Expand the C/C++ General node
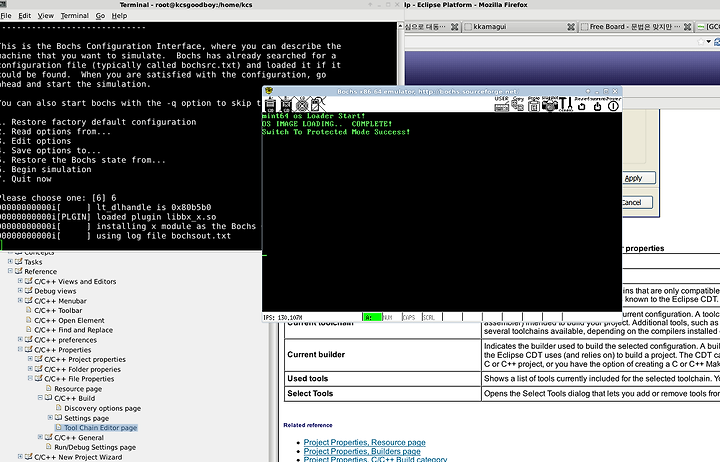The width and height of the screenshot is (720, 462). point(40,437)
